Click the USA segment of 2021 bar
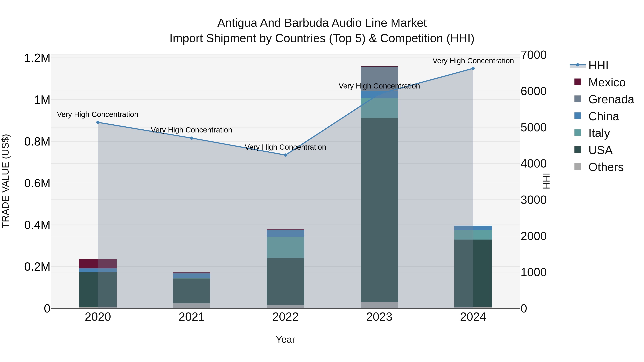The height and width of the screenshot is (362, 644). [x=192, y=291]
